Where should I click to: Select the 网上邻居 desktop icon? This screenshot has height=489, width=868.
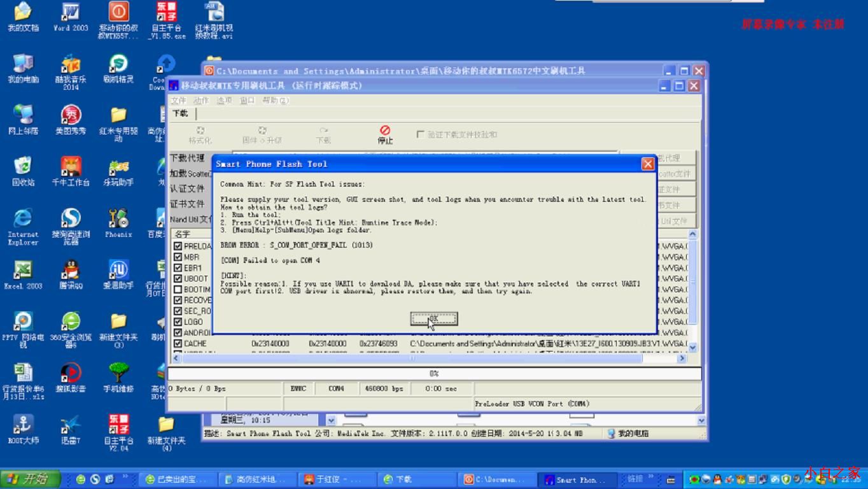[x=23, y=120]
